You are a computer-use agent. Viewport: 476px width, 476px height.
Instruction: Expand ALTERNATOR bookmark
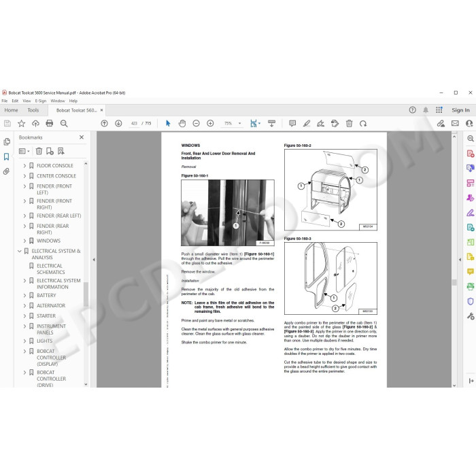[24, 306]
